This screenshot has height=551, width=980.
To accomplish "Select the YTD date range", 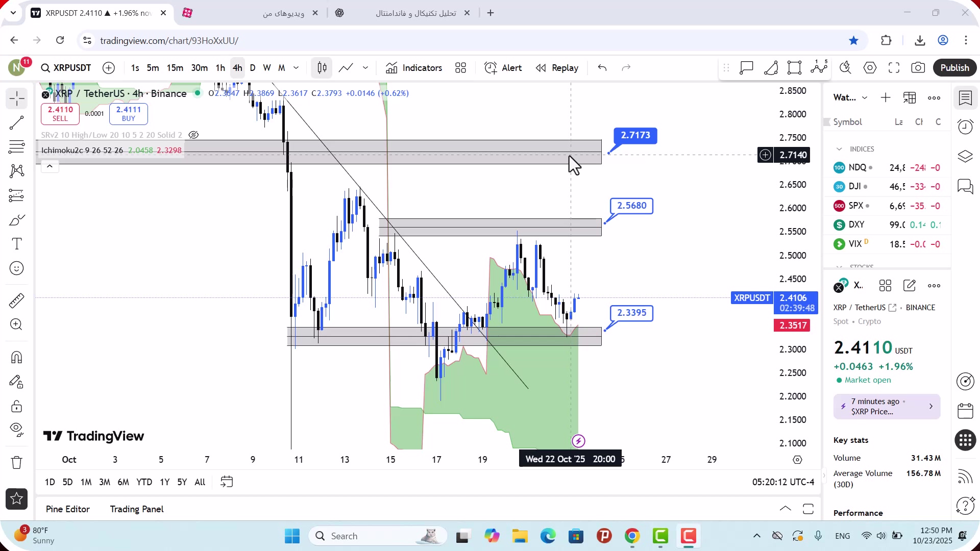I will (144, 482).
